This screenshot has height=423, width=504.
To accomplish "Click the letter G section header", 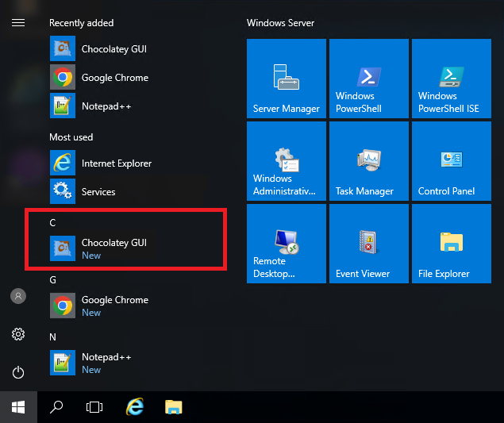I will (x=52, y=279).
